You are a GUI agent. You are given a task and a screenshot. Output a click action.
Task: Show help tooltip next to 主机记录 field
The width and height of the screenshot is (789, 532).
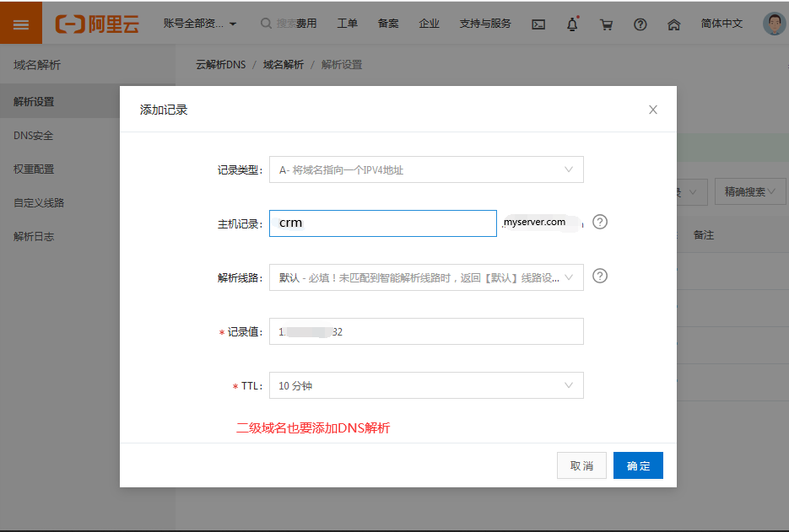tap(600, 223)
